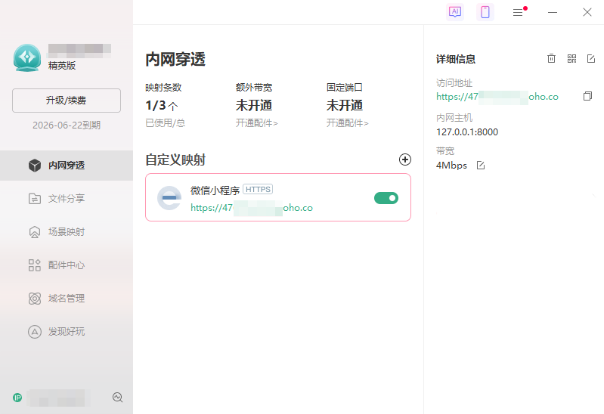The height and width of the screenshot is (414, 604).
Task: Click the 发现好玩 circle icon
Action: [x=35, y=332]
